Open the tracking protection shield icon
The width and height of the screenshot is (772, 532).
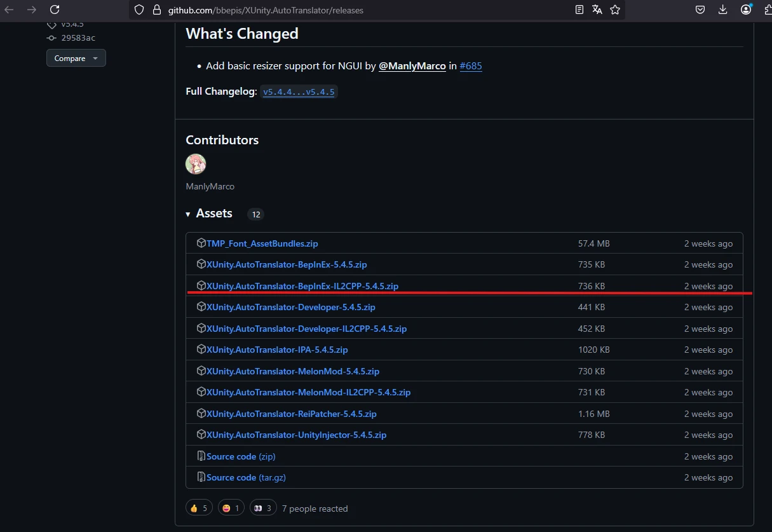[x=139, y=10]
